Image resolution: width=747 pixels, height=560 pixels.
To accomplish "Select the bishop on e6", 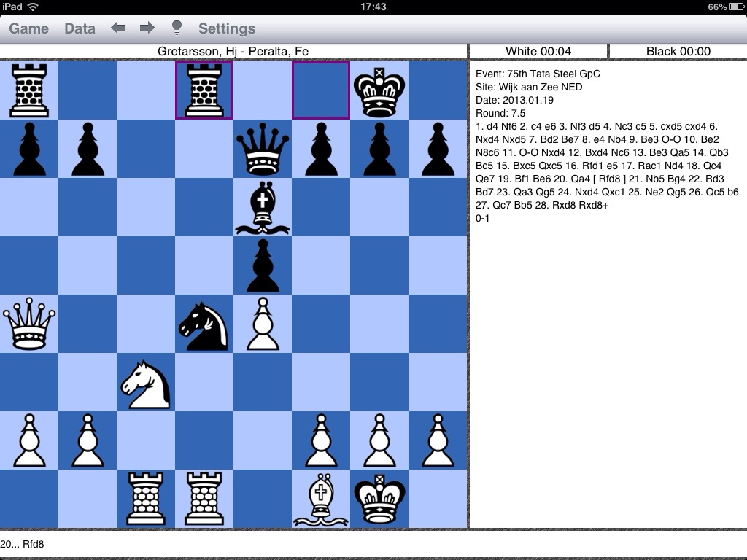I will pos(263,207).
